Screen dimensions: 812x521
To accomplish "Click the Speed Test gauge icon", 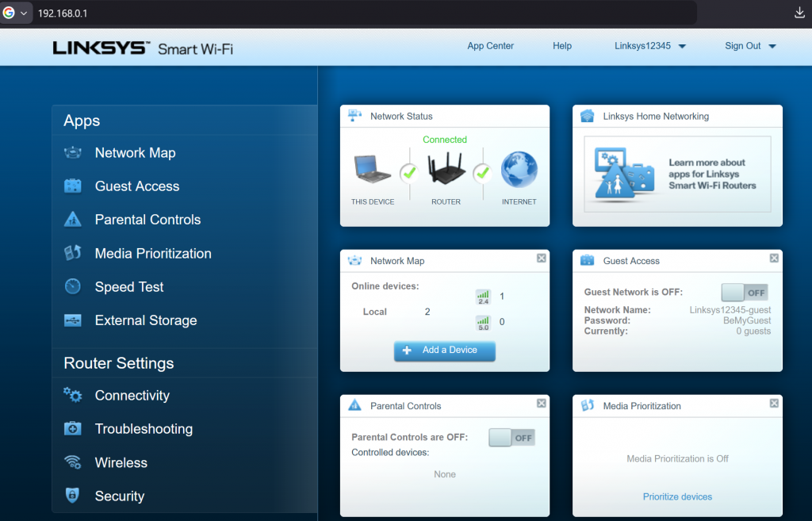I will (x=75, y=286).
